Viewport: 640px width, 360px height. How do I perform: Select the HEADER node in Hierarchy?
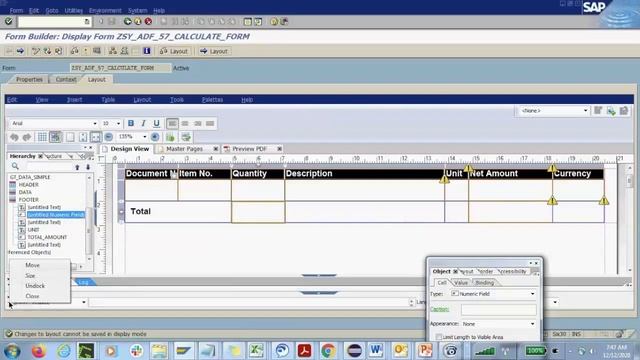tap(29, 184)
